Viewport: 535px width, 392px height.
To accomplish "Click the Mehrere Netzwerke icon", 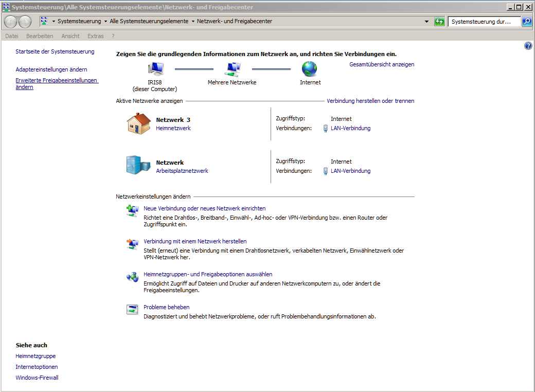I will [234, 69].
